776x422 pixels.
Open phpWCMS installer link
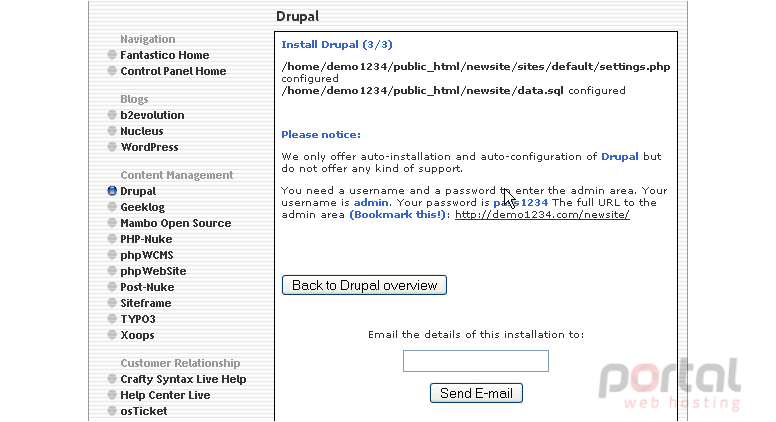tap(147, 255)
